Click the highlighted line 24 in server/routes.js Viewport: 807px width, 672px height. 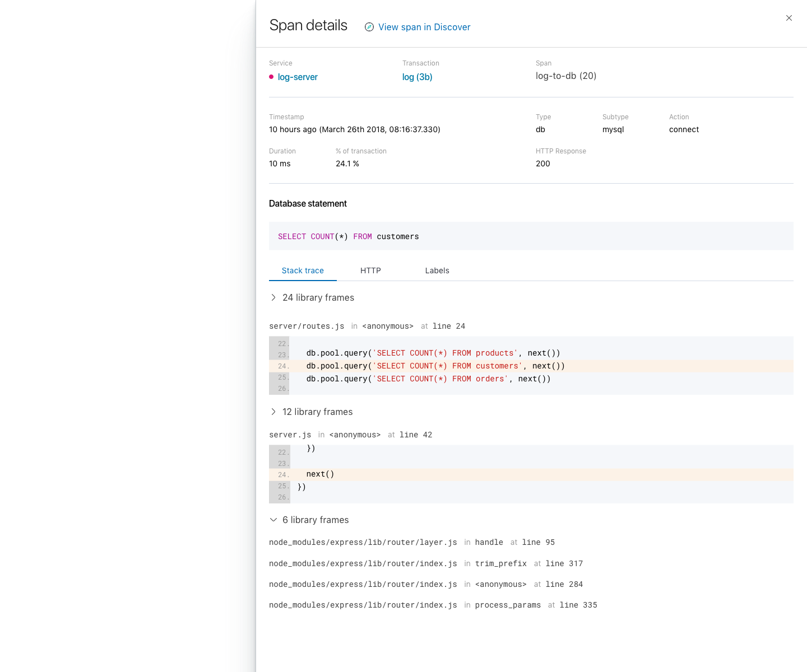(435, 366)
